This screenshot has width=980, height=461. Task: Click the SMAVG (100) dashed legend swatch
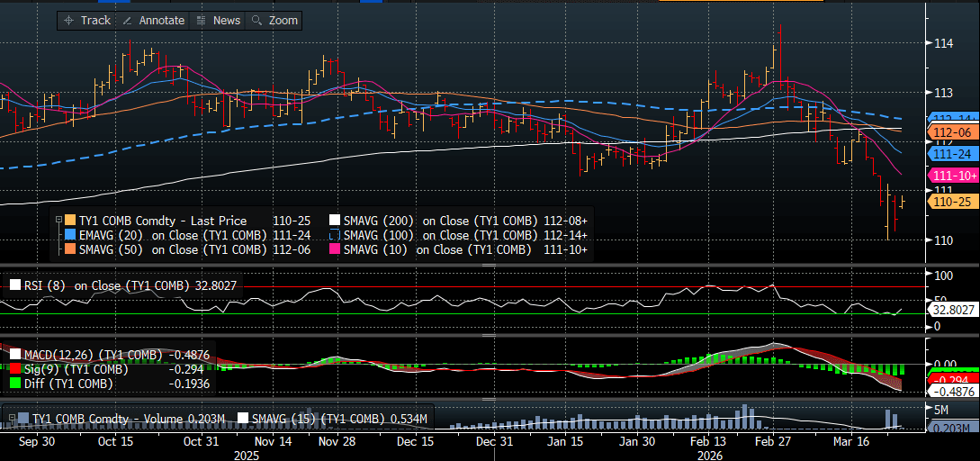[x=336, y=235]
